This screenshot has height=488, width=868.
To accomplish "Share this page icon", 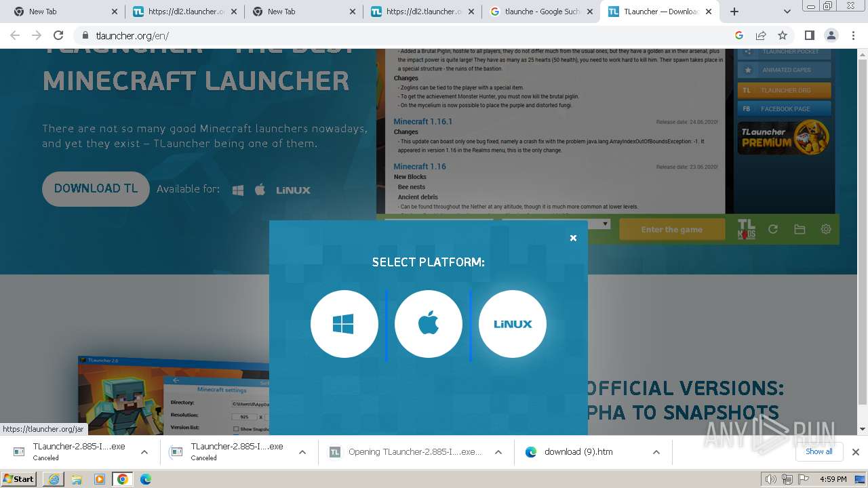I will (761, 35).
